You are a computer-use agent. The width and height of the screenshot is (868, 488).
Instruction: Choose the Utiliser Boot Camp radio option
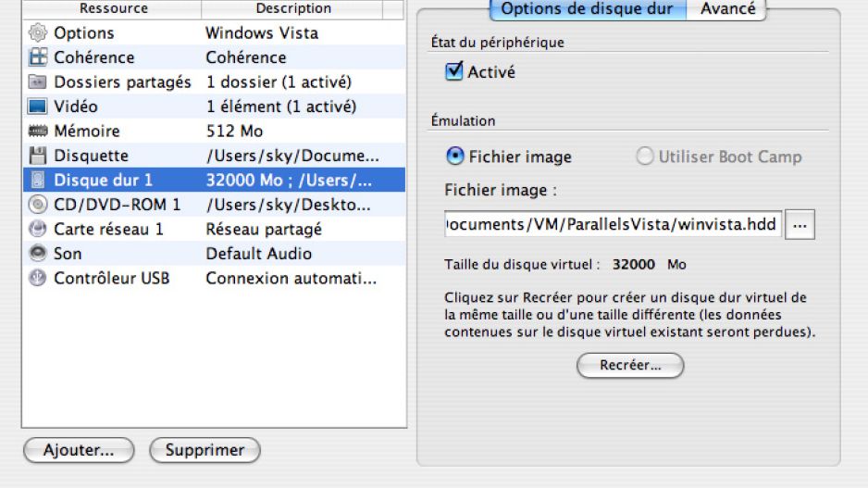[x=644, y=156]
